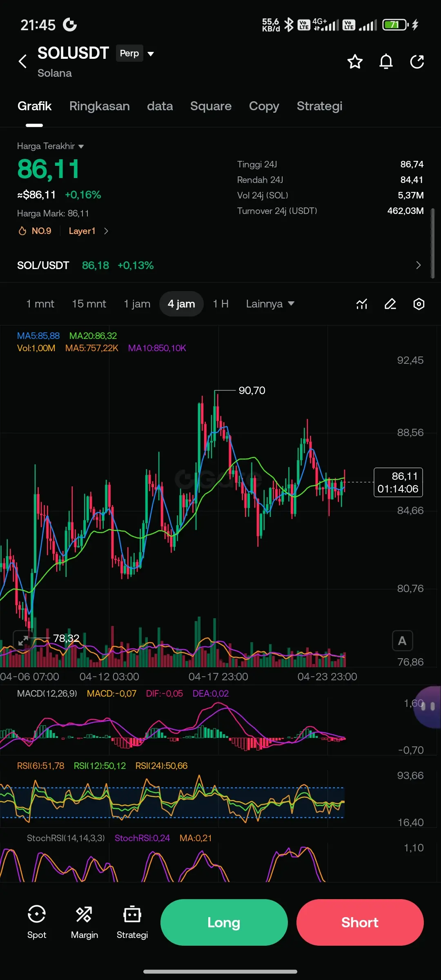Tap the StochRSI(14,14,3,3) label
The width and height of the screenshot is (441, 980).
pyautogui.click(x=66, y=838)
